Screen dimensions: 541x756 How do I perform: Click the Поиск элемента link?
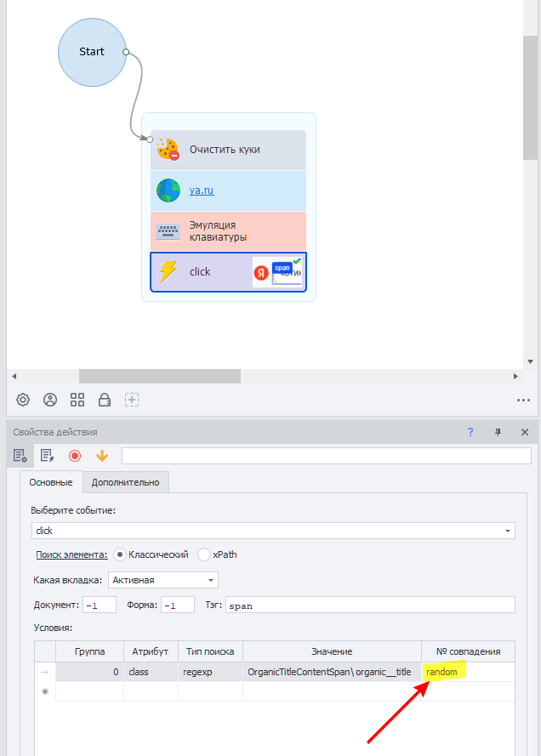tap(71, 554)
